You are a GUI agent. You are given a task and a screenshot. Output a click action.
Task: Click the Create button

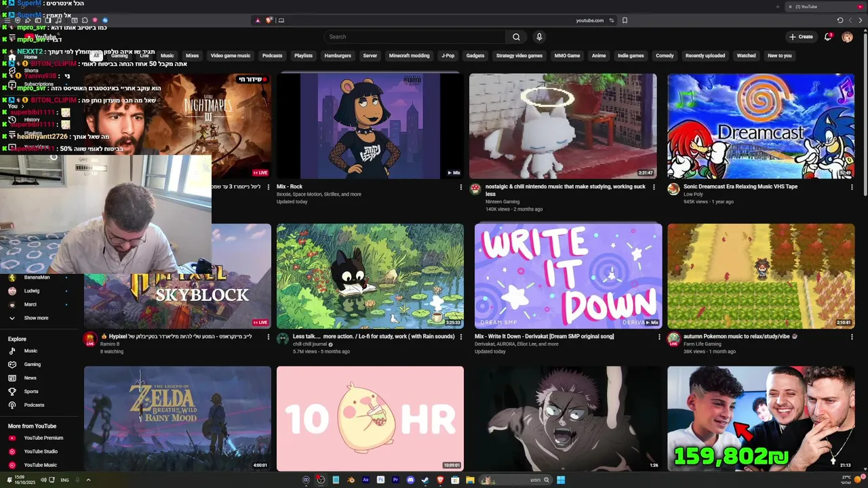(801, 37)
